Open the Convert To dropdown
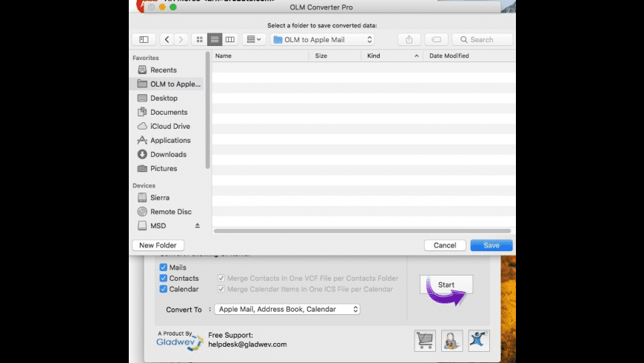644x363 pixels. click(287, 309)
